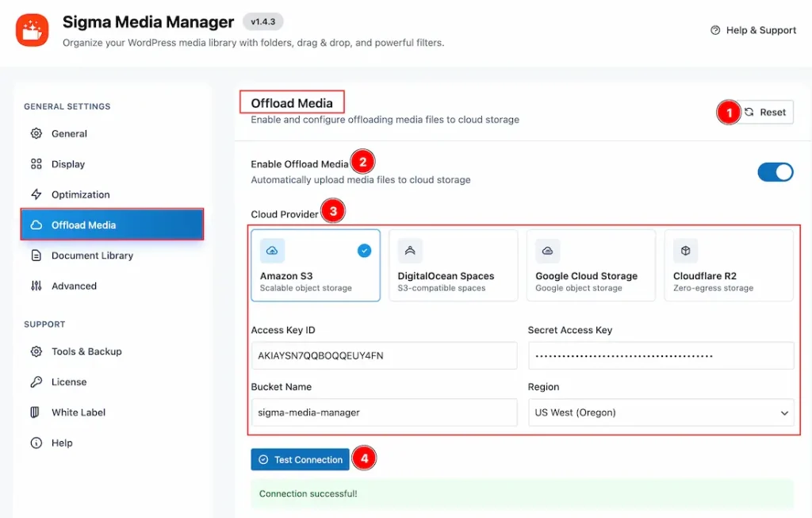Open the General settings menu item
The image size is (812, 518).
point(113,133)
